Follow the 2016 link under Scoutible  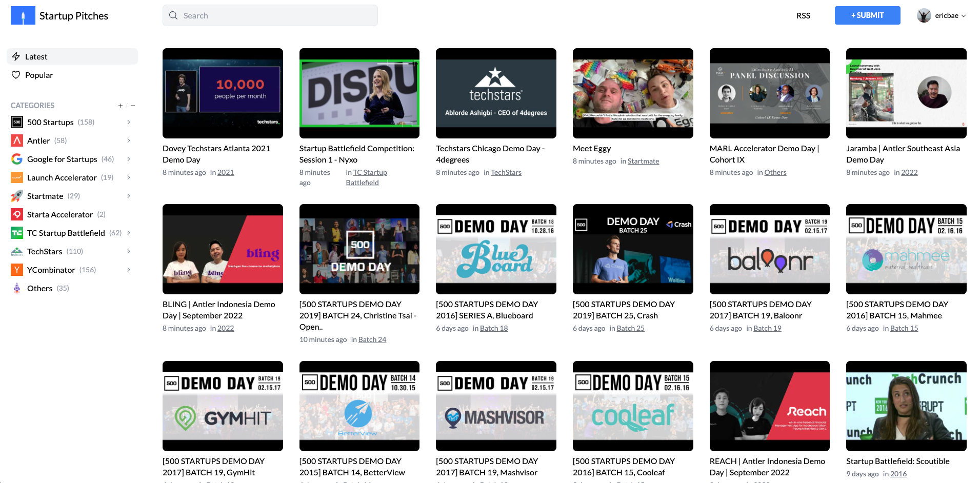click(x=898, y=474)
